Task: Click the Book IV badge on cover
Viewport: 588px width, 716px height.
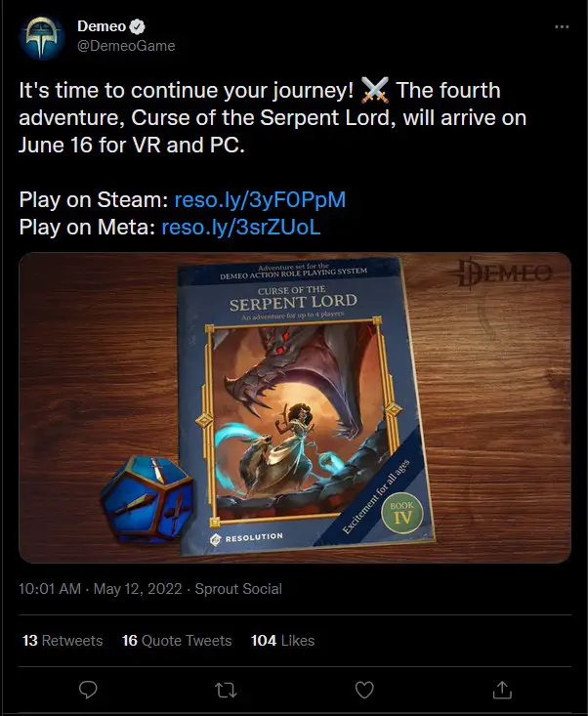Action: click(401, 513)
